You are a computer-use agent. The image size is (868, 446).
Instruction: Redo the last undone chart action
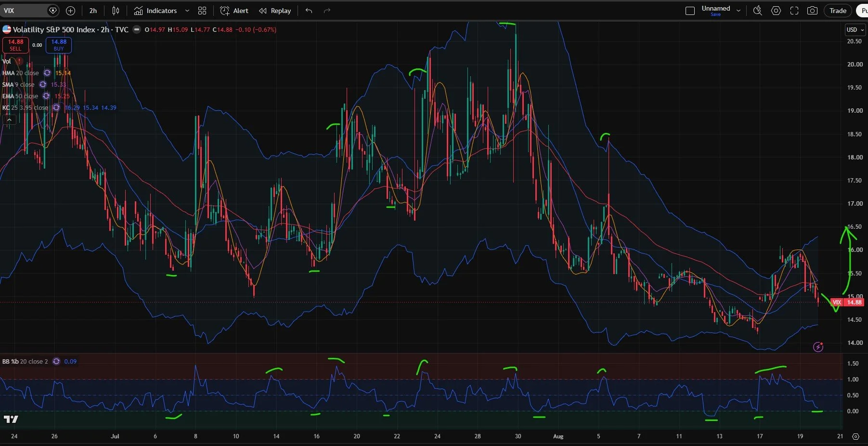tap(327, 11)
